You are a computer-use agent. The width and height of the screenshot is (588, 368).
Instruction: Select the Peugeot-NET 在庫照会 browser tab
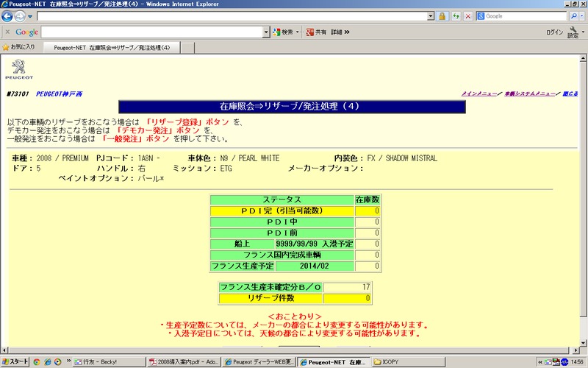coord(112,48)
